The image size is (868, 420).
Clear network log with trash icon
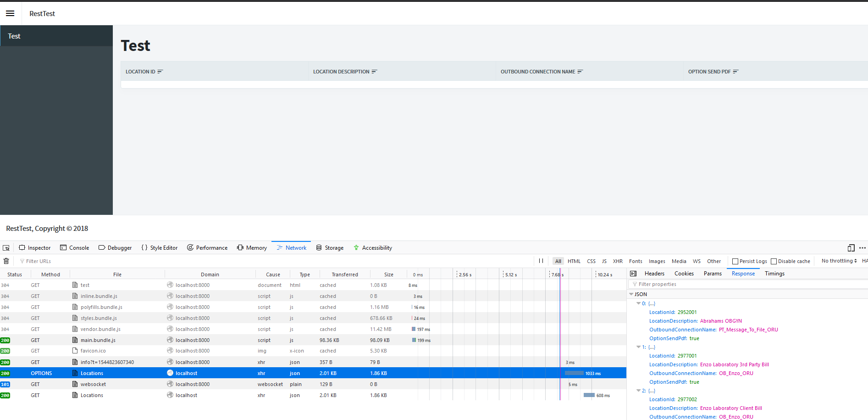click(x=6, y=261)
